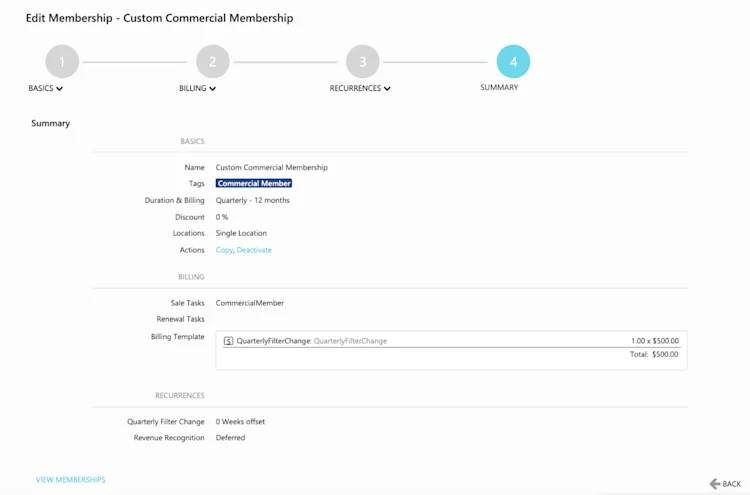This screenshot has height=495, width=750.
Task: Click the 'Deferred' revenue recognition value
Action: click(230, 438)
